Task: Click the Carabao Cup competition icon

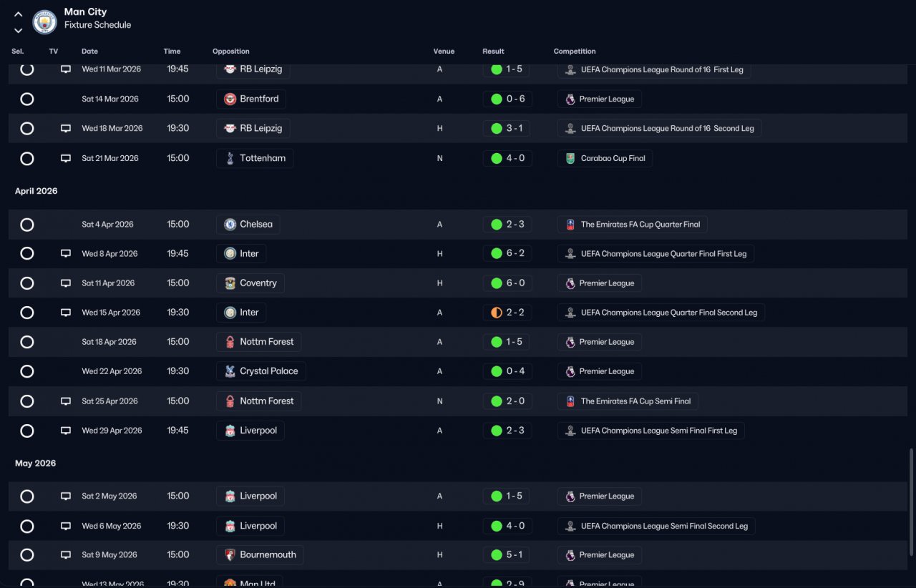Action: (570, 158)
